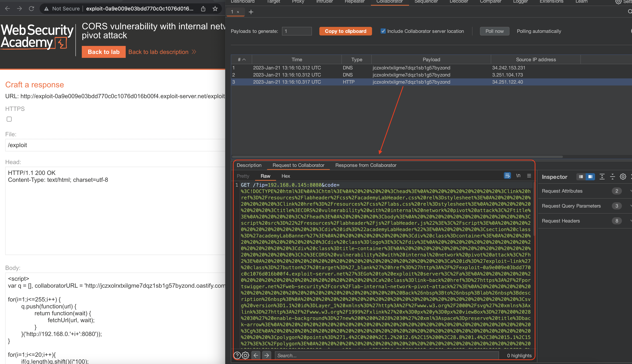Click the show non-printable characters \n icon
The image size is (632, 364).
click(518, 176)
